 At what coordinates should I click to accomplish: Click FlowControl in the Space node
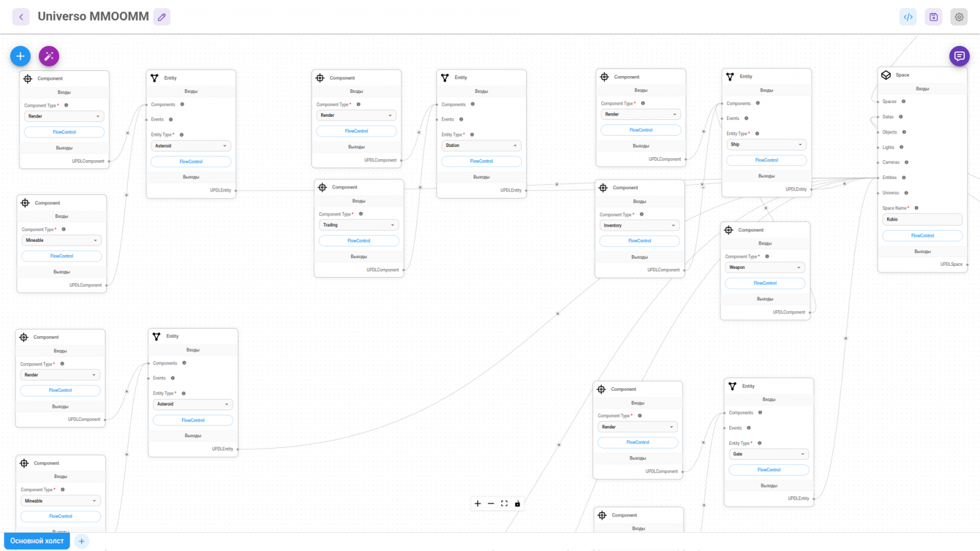922,236
